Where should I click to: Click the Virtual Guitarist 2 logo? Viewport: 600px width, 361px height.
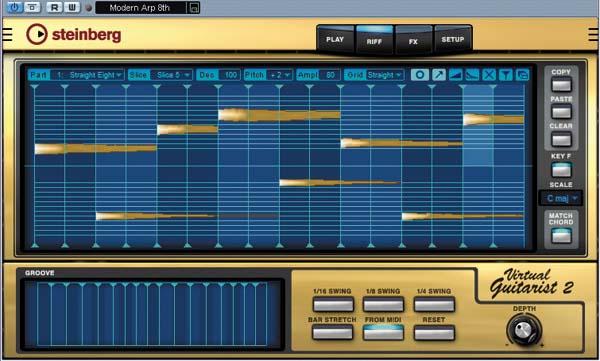531,284
